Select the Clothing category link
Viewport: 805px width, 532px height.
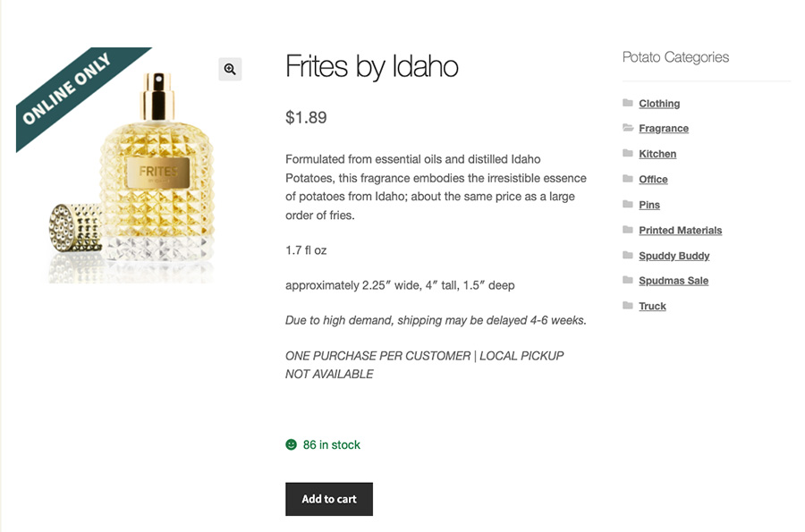tap(659, 103)
